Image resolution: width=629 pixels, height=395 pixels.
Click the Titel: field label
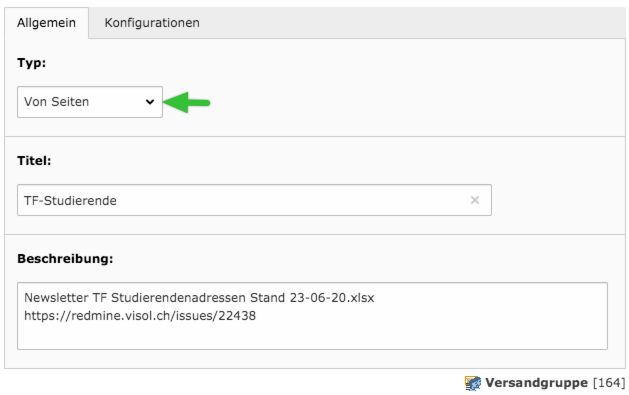tap(34, 161)
